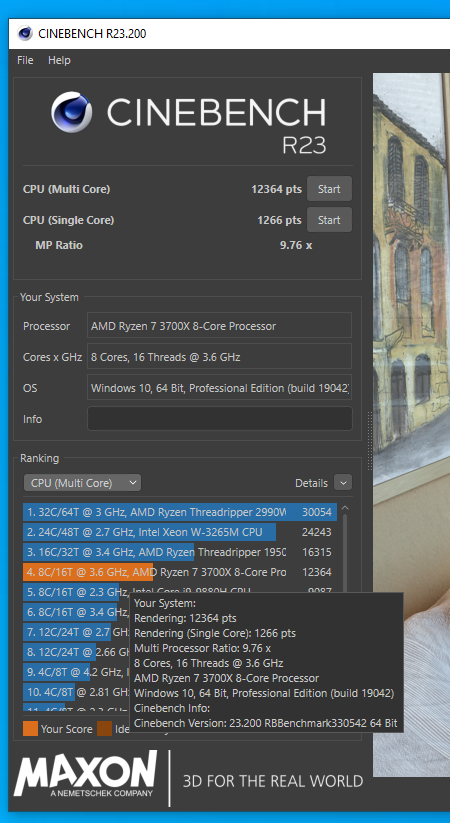Expand the Details dropdown arrow
Screen dimensions: 450x823
343,483
